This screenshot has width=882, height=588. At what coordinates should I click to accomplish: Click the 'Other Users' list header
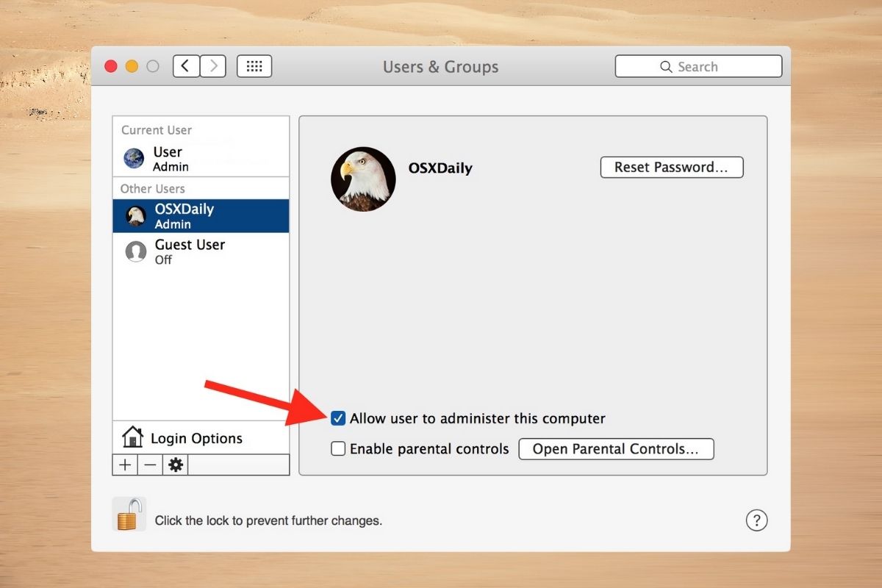[153, 188]
